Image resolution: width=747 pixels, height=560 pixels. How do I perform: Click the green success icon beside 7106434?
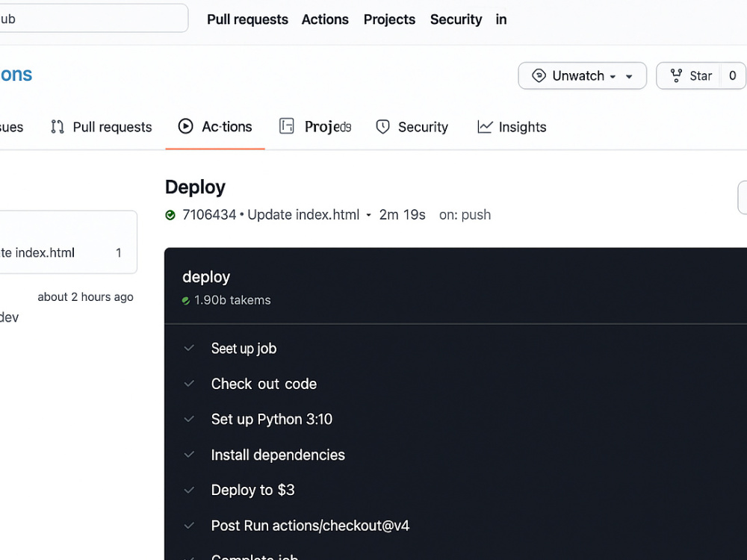point(170,215)
